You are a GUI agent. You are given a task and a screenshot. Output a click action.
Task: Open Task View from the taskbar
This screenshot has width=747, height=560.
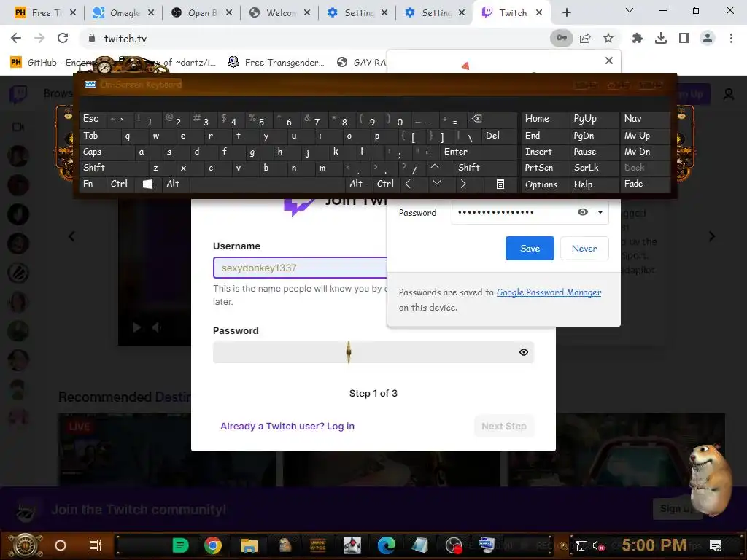(x=96, y=545)
